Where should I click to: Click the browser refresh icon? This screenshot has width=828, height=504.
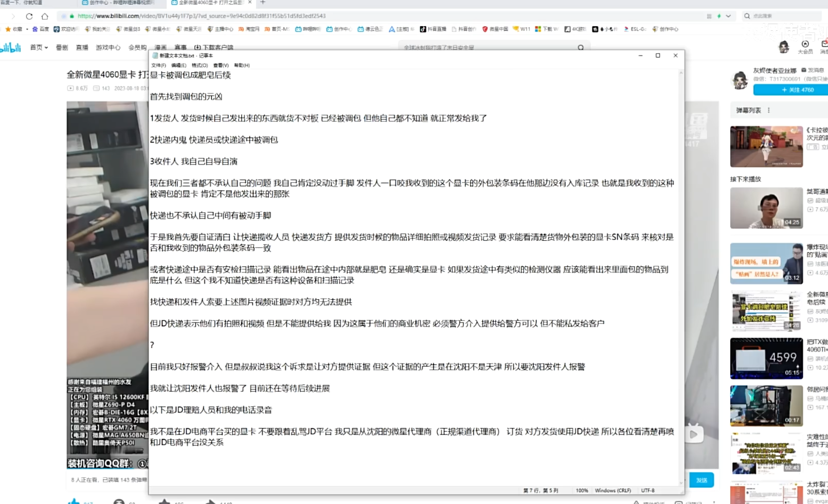(29, 16)
